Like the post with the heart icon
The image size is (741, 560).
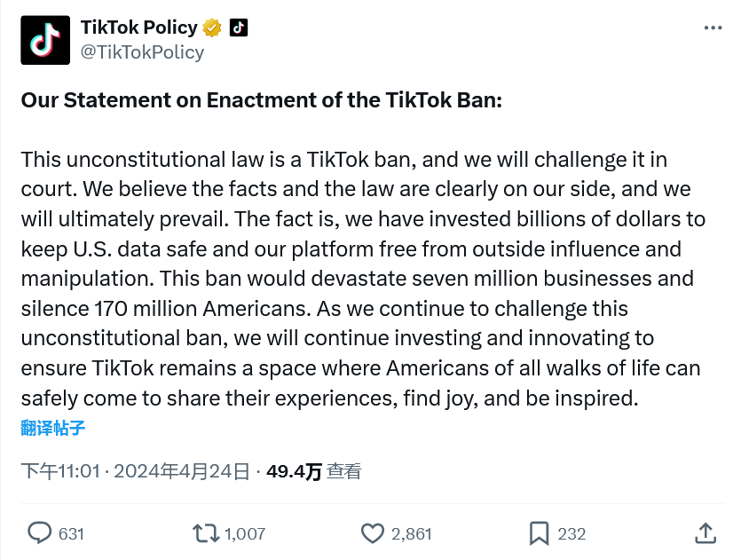pos(373,532)
